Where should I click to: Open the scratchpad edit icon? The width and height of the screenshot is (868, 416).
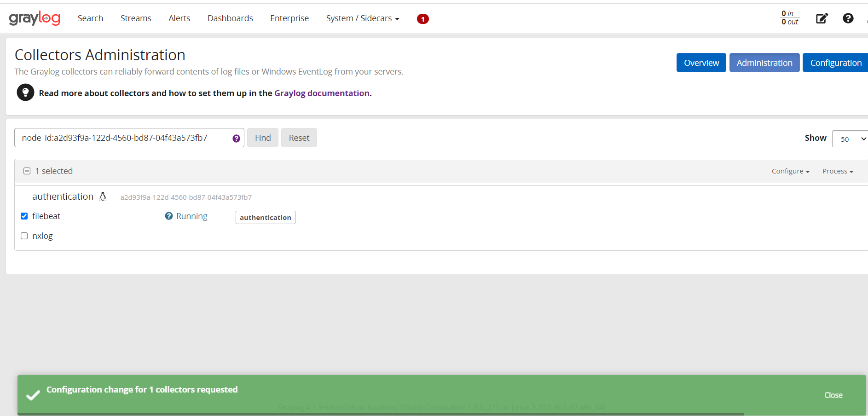tap(822, 18)
